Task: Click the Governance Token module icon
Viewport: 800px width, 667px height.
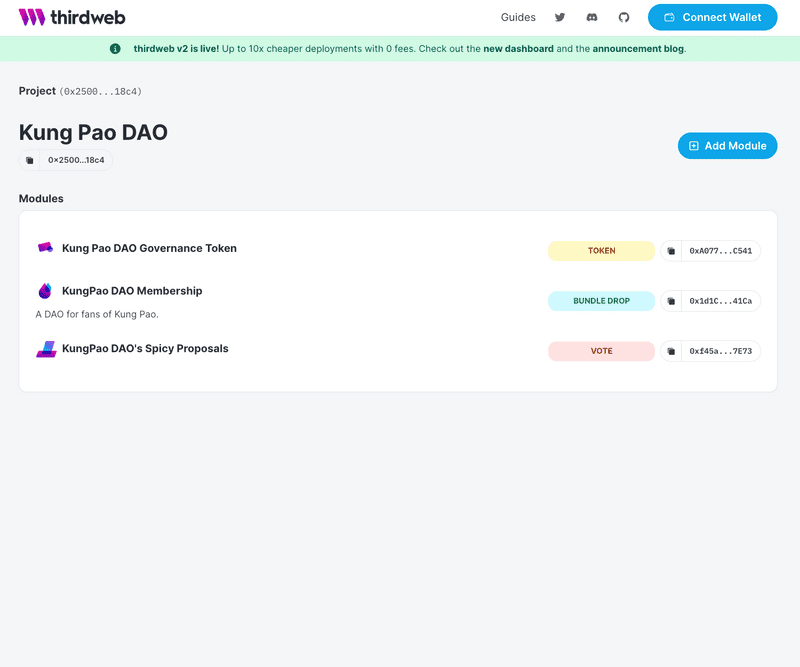Action: point(45,248)
